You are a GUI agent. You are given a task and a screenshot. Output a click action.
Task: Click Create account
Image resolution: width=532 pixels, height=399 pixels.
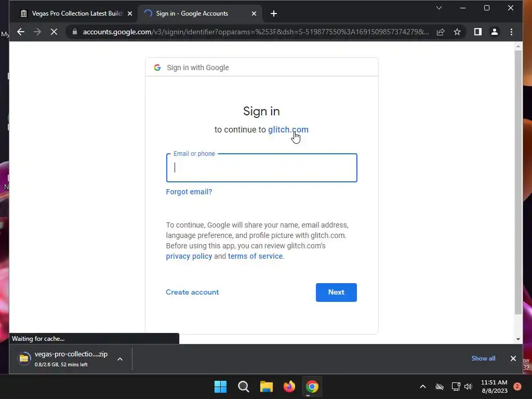tap(192, 292)
